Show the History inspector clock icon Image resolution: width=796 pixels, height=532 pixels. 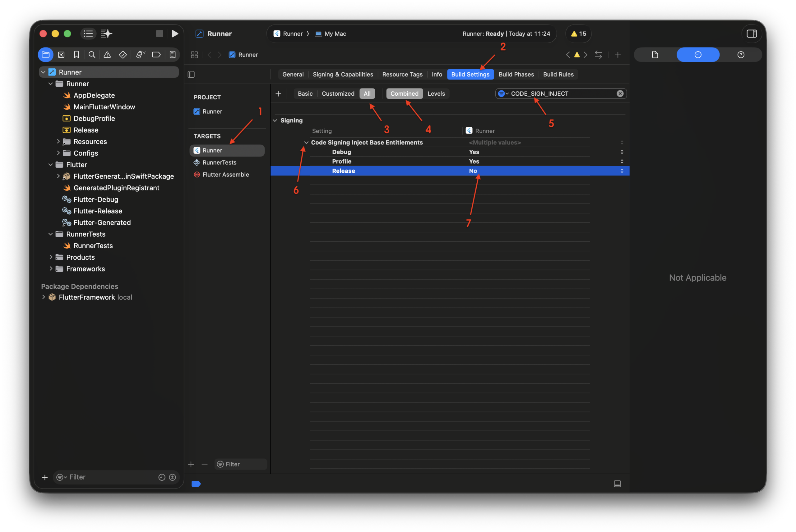pos(697,55)
